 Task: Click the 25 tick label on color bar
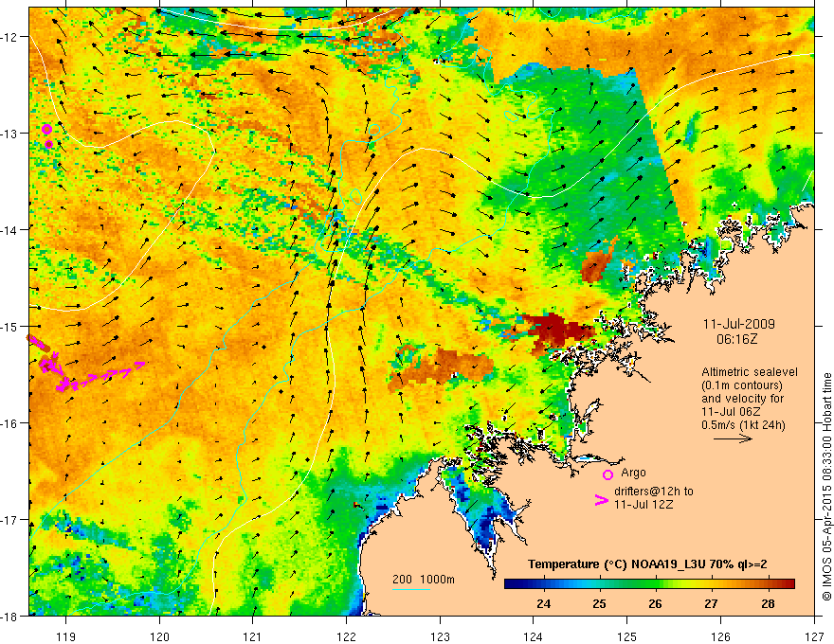599,604
